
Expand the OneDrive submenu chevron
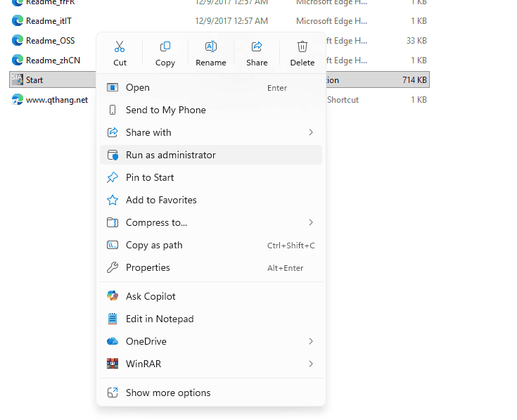pyautogui.click(x=311, y=341)
